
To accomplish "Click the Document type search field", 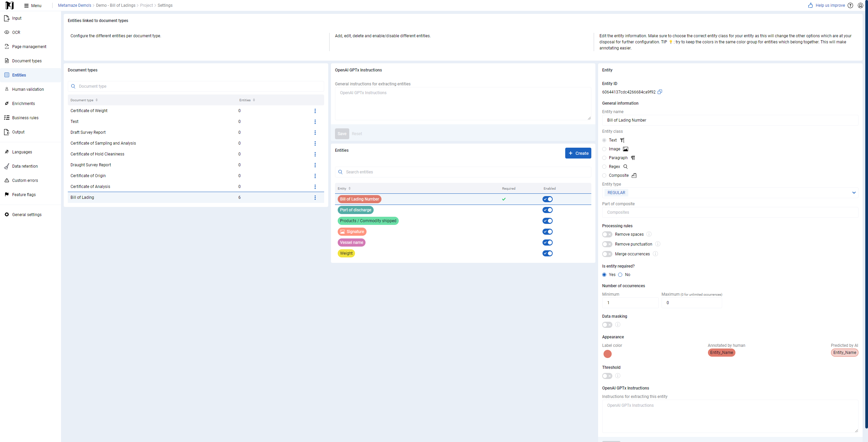I will pos(196,86).
